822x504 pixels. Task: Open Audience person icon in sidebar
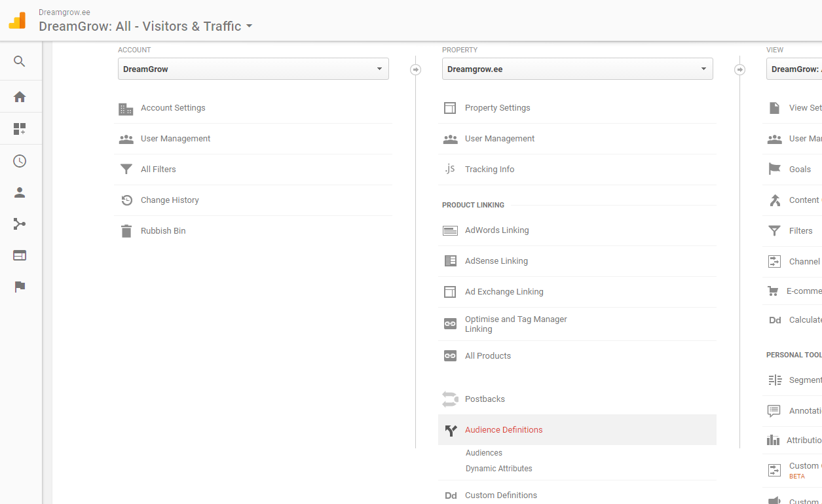click(x=20, y=192)
